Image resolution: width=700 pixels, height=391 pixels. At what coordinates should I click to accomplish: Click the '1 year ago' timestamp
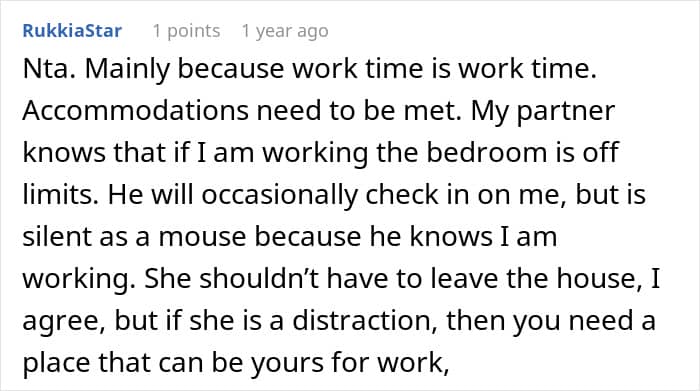[285, 31]
